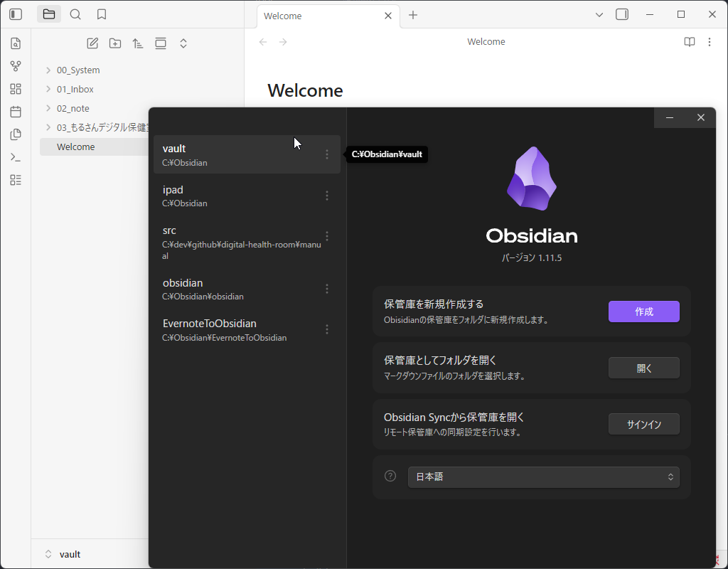Viewport: 728px width, 569px height.
Task: Toggle right sidebar visibility
Action: [622, 14]
